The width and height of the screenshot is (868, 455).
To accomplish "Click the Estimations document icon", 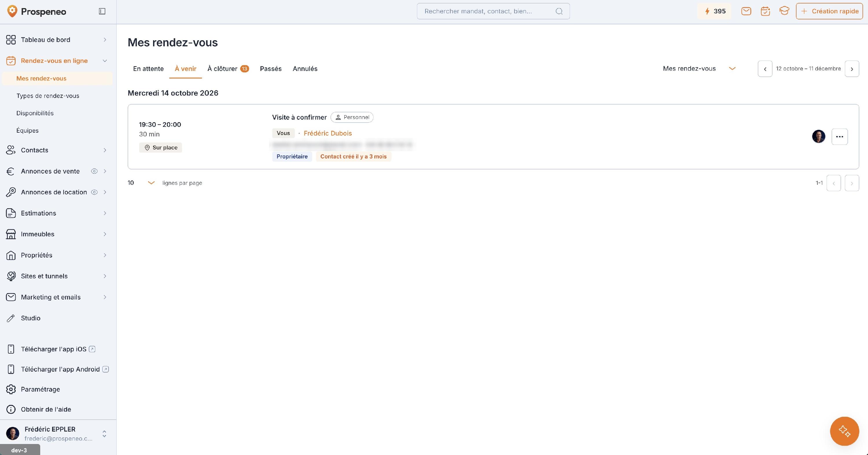I will [x=11, y=213].
